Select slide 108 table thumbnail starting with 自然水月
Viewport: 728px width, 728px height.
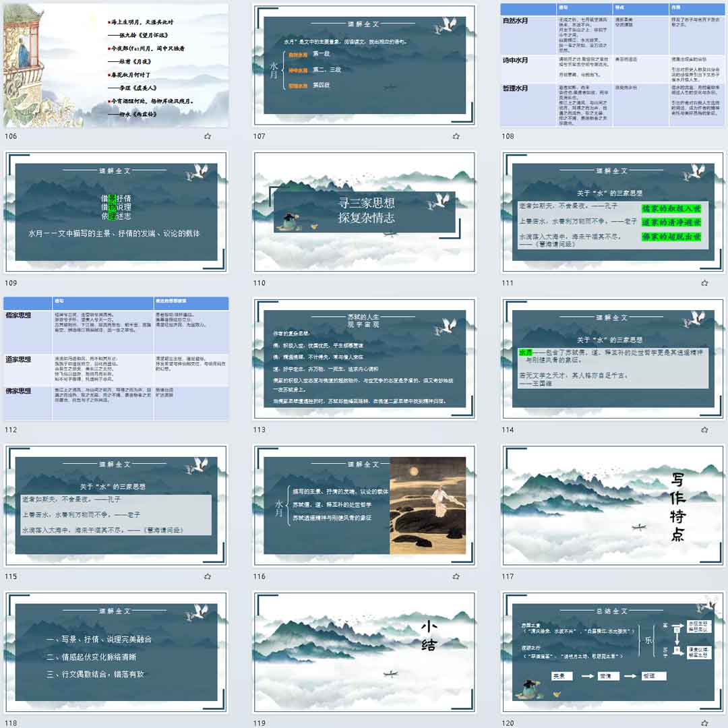[613, 65]
